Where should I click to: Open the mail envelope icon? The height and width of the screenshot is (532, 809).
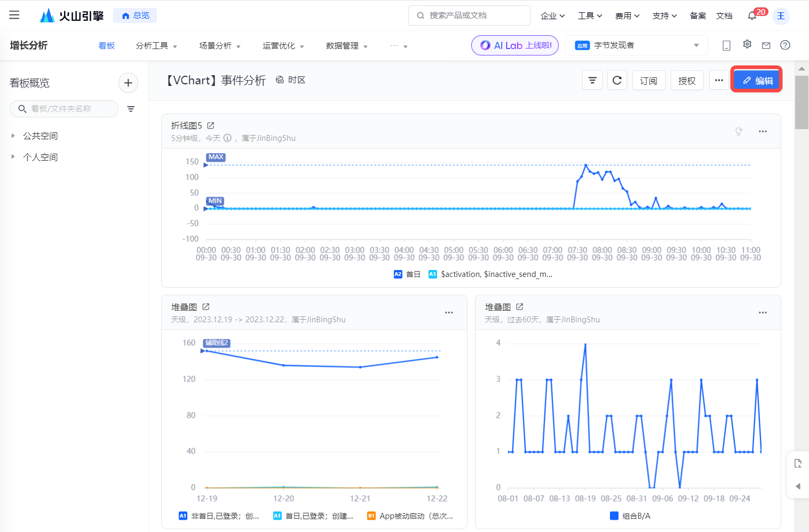pos(766,45)
